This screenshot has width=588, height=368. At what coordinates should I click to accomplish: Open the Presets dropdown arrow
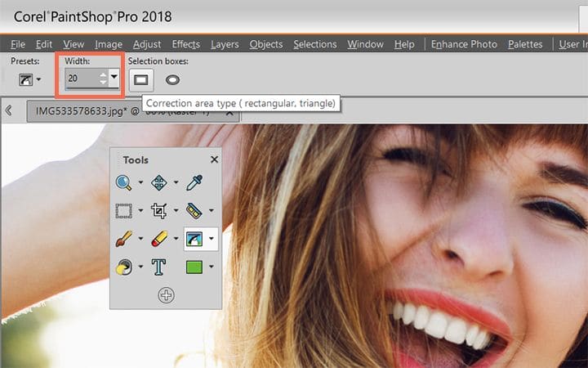click(x=38, y=79)
